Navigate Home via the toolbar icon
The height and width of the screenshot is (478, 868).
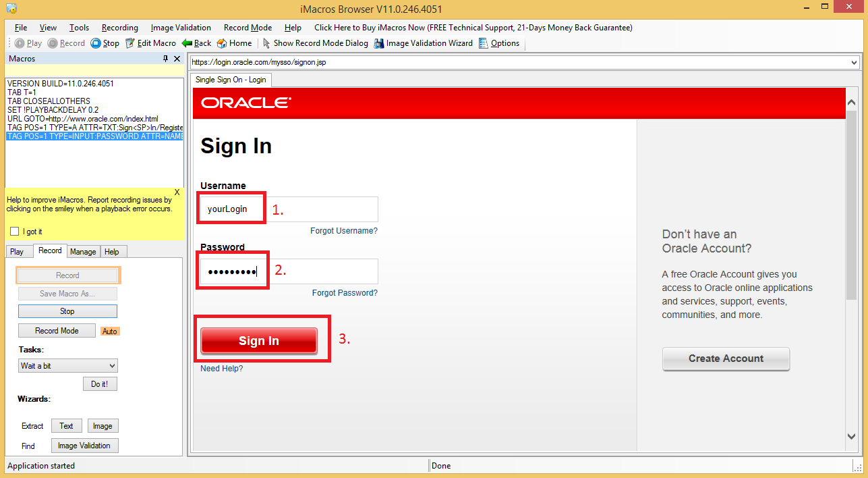pos(234,43)
